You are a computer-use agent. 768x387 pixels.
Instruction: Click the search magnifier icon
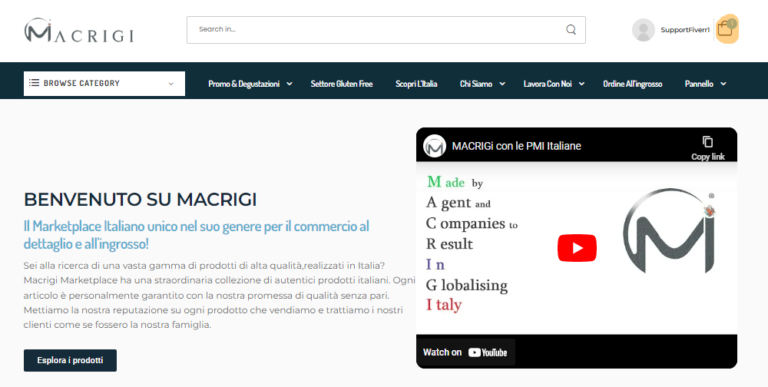[x=571, y=30]
